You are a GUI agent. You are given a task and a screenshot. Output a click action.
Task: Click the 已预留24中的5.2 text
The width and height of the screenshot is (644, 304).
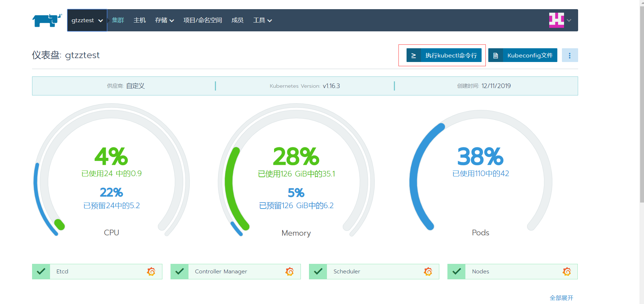tap(112, 206)
